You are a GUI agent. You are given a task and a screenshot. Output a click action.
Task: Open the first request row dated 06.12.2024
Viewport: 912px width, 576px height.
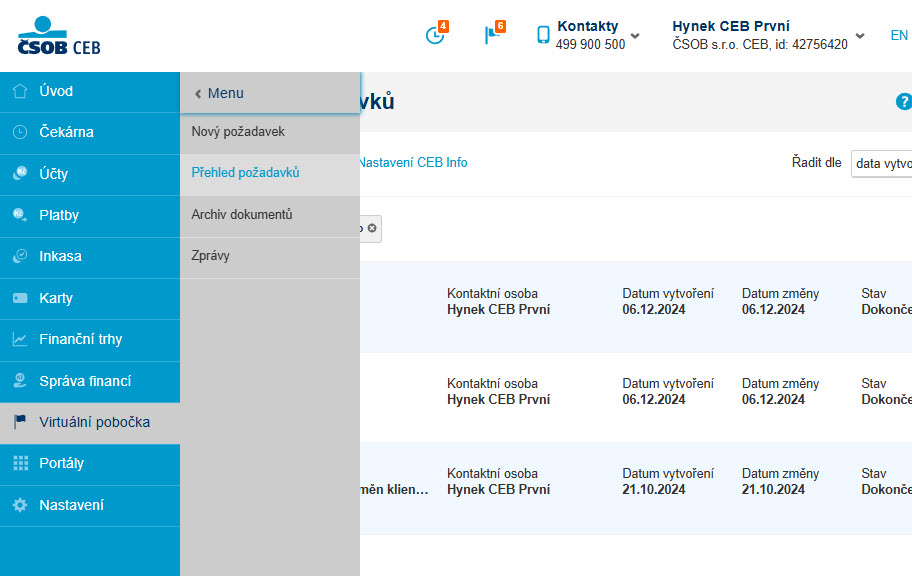[636, 307]
